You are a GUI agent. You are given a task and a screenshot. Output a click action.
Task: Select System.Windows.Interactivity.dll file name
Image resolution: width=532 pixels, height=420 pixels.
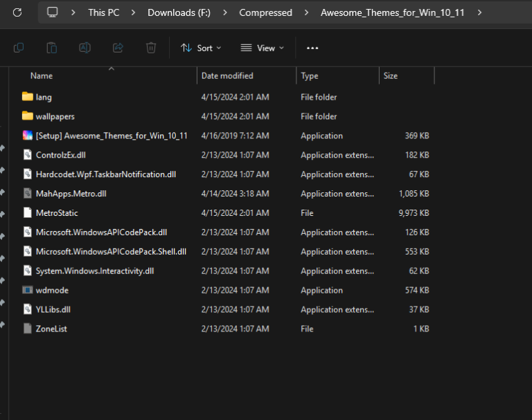[95, 271]
